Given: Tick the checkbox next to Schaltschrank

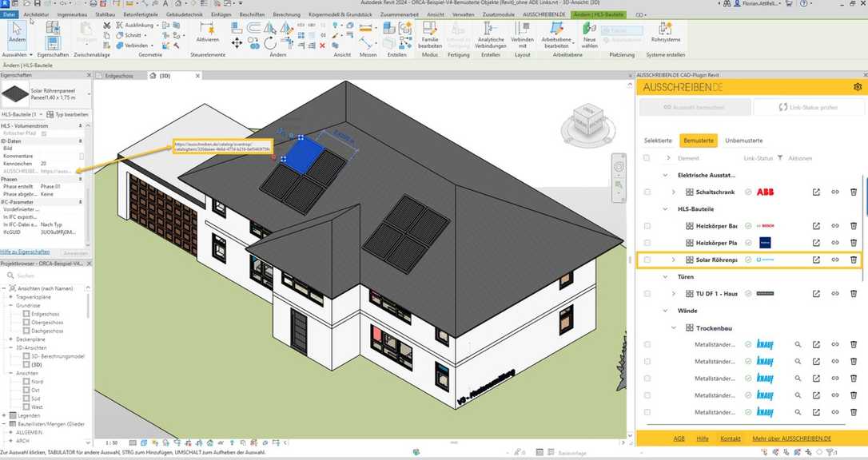Looking at the screenshot, I should 648,192.
